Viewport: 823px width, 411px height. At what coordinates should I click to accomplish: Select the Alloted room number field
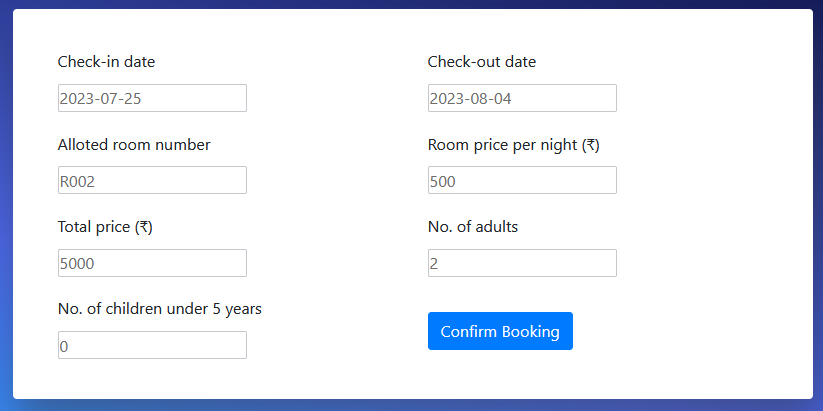pos(152,180)
